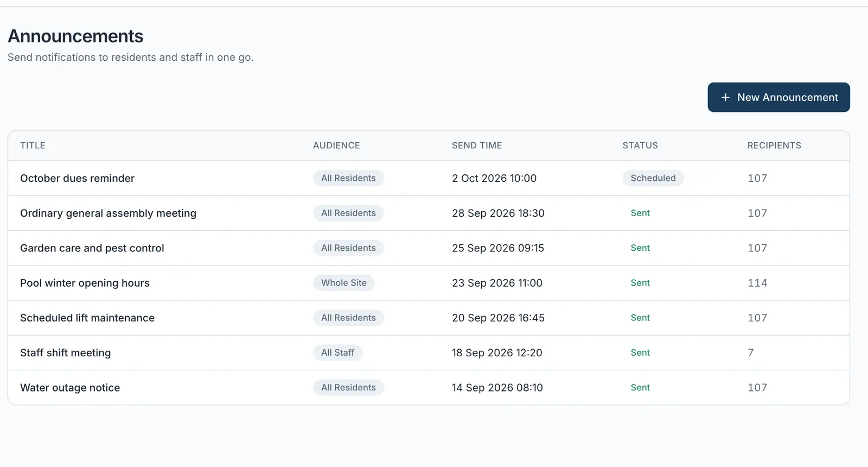
Task: Click Sent status of Garden care row
Action: 640,248
